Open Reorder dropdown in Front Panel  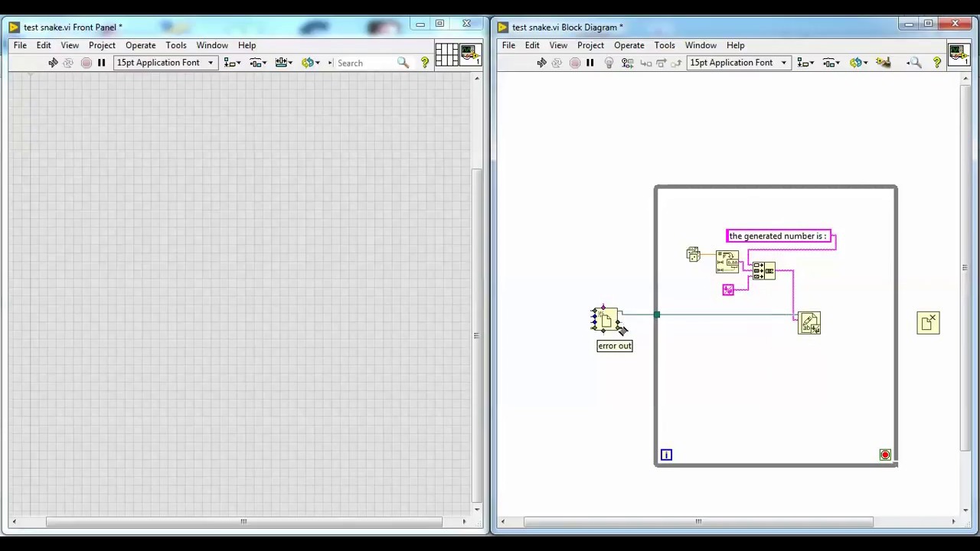309,63
